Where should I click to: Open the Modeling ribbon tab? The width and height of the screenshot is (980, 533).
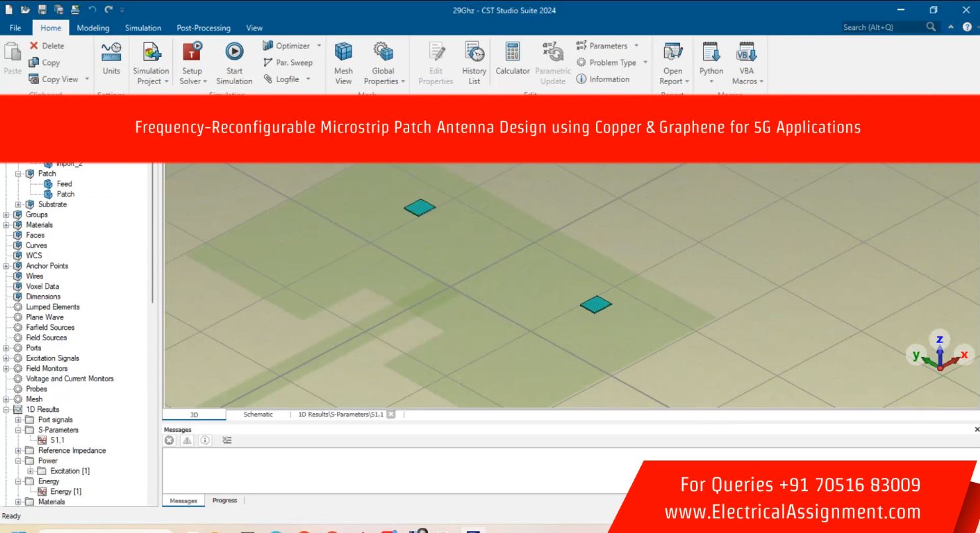tap(93, 28)
